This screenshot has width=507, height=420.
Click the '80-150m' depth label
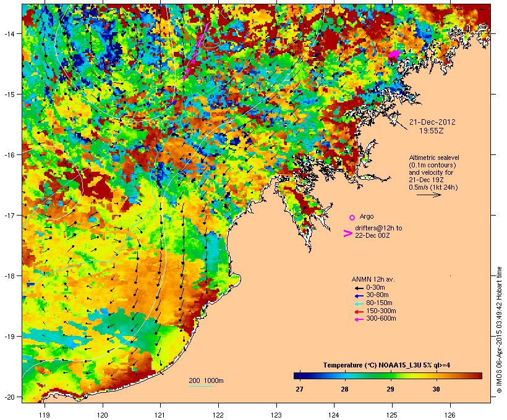[x=379, y=303]
